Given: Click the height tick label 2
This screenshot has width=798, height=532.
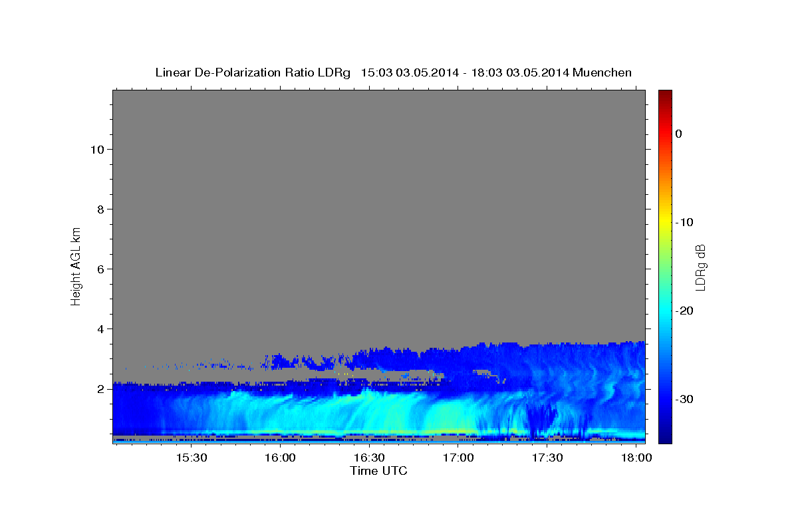Looking at the screenshot, I should tap(100, 389).
